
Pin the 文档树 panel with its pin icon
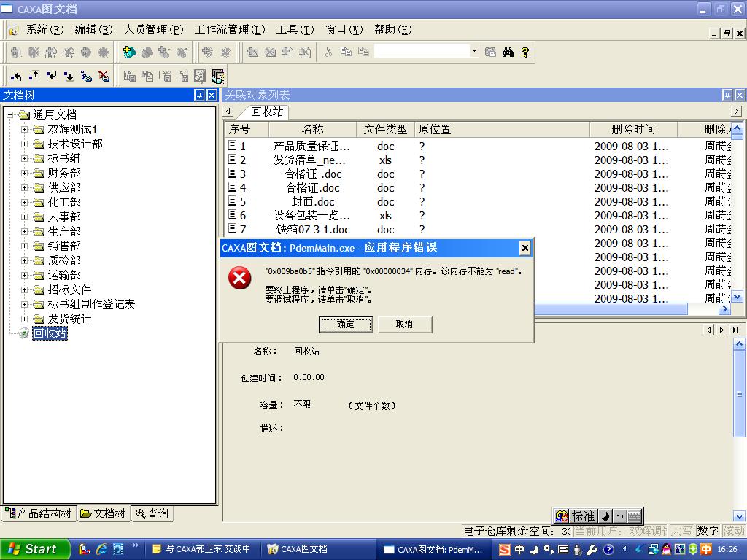click(199, 96)
